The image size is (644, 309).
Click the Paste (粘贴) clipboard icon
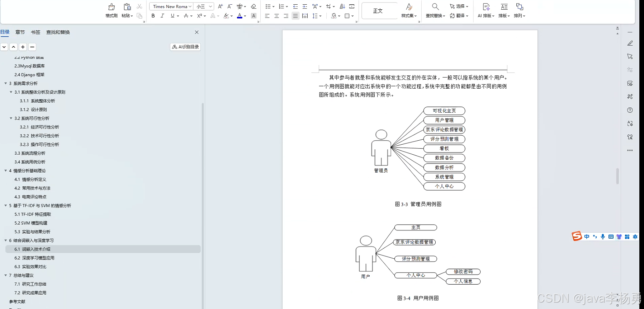[127, 7]
